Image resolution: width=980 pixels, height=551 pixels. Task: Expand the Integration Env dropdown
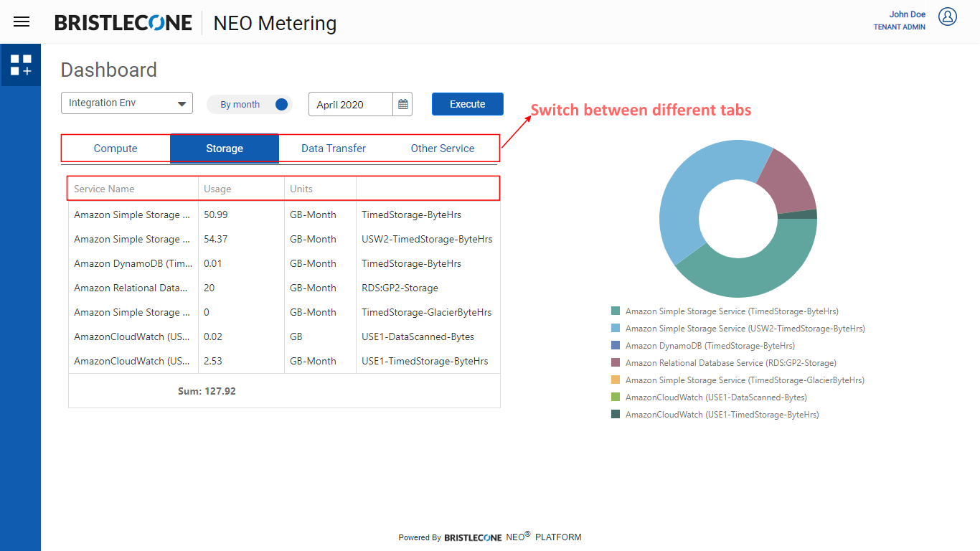click(x=127, y=103)
